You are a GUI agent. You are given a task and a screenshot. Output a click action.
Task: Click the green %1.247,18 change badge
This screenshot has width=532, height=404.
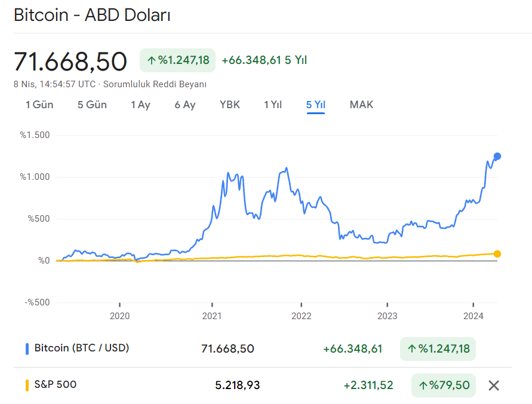(x=177, y=60)
